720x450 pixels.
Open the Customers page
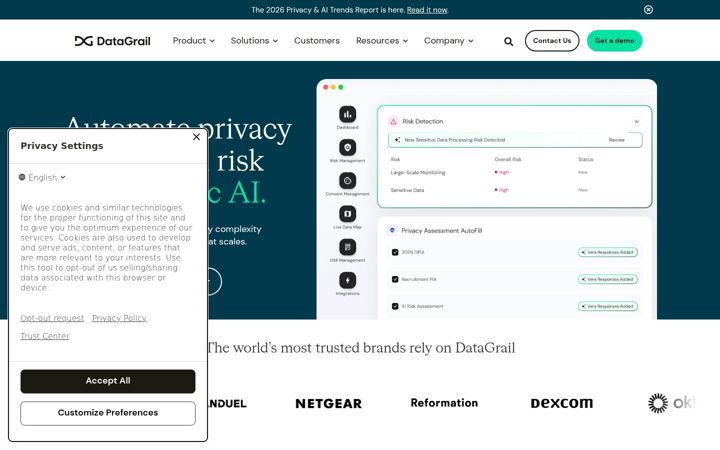point(317,41)
